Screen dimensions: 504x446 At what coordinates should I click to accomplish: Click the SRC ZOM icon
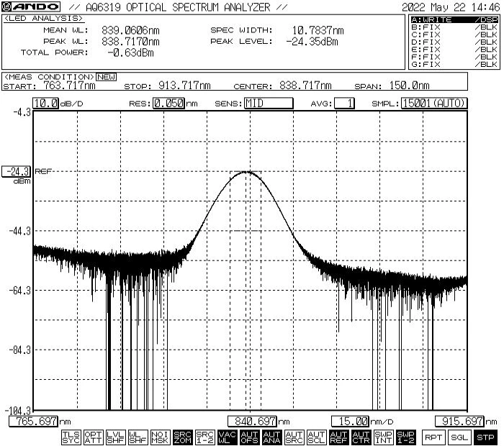click(x=183, y=437)
